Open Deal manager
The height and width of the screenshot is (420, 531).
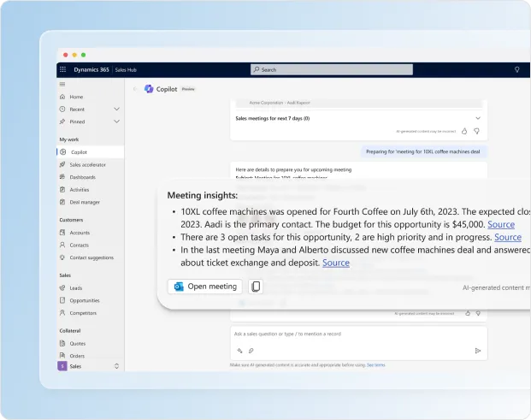tap(85, 202)
